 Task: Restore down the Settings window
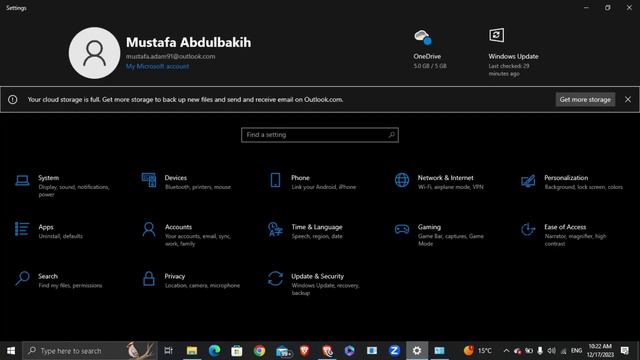(x=608, y=7)
